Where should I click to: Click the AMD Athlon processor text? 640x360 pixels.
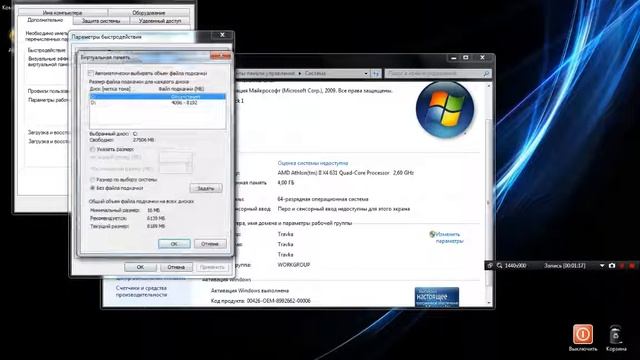(x=346, y=173)
